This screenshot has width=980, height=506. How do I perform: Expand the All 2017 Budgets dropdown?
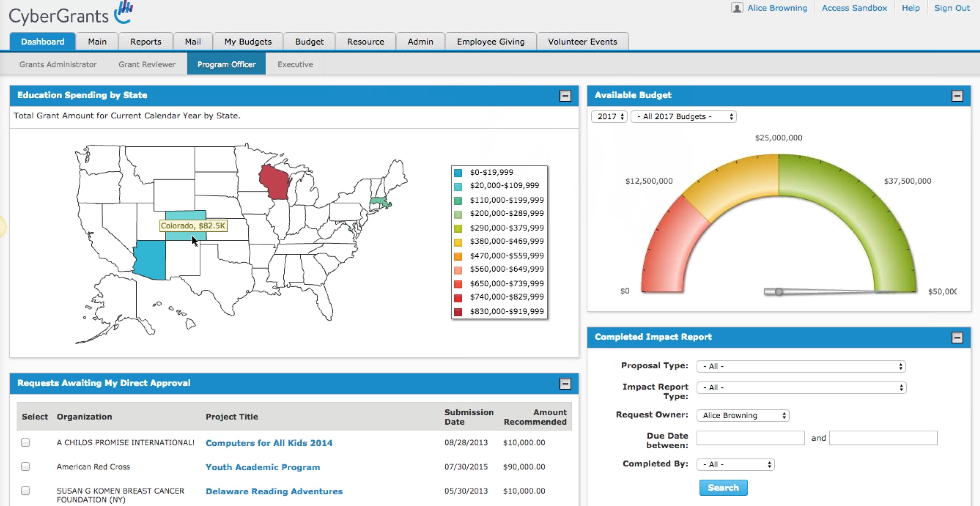683,116
